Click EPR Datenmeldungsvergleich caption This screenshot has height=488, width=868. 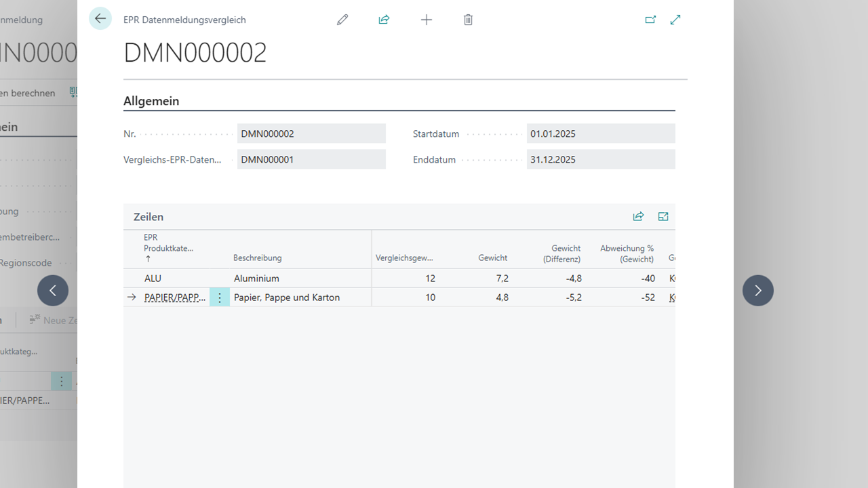click(x=184, y=20)
